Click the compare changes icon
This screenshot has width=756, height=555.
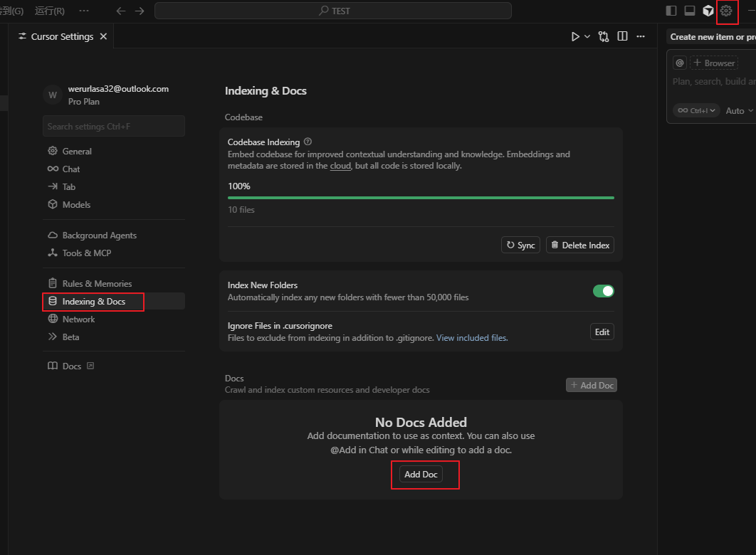(604, 36)
